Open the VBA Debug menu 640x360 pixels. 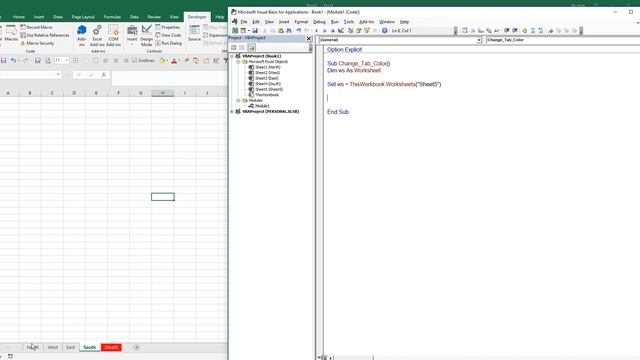click(319, 22)
